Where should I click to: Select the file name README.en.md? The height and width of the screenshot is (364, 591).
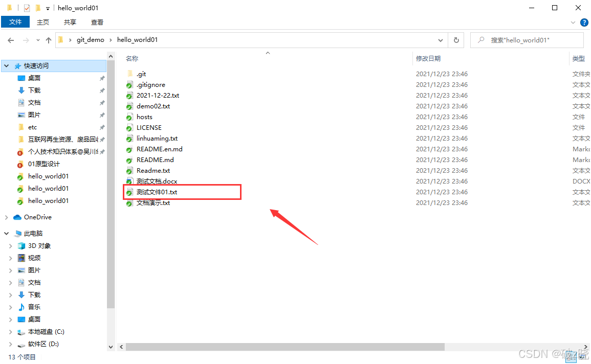point(160,149)
